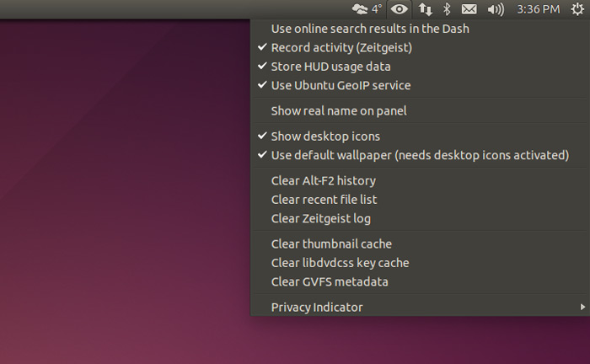
Task: Choose Clear recent file list
Action: point(324,200)
